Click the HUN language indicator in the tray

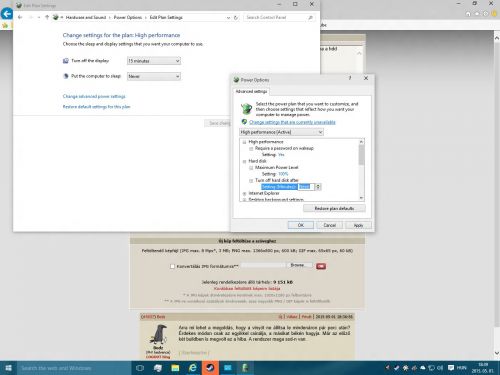point(462,368)
